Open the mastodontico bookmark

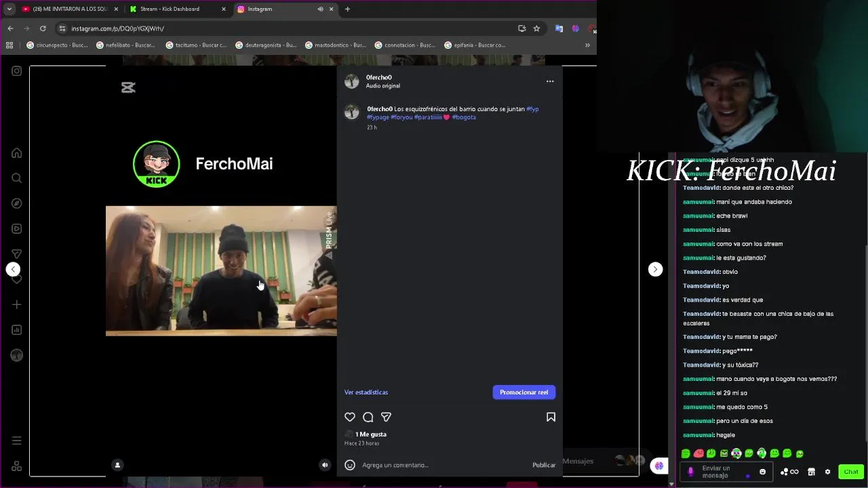(x=336, y=45)
